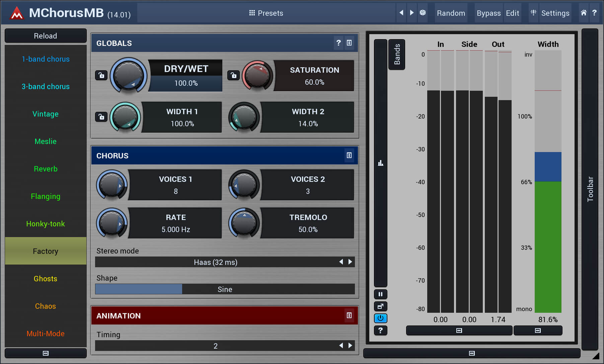This screenshot has width=604, height=364.
Task: Open the Settings button
Action: (x=555, y=13)
